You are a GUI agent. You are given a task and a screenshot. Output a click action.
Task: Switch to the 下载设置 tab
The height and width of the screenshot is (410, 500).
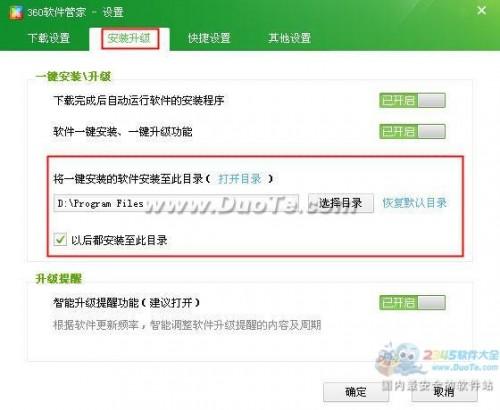coord(49,38)
